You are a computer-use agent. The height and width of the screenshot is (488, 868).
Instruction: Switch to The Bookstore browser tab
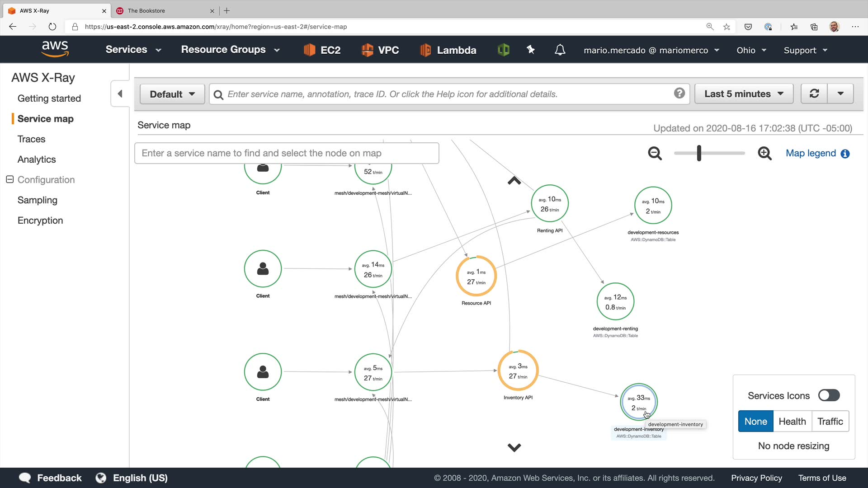point(146,10)
